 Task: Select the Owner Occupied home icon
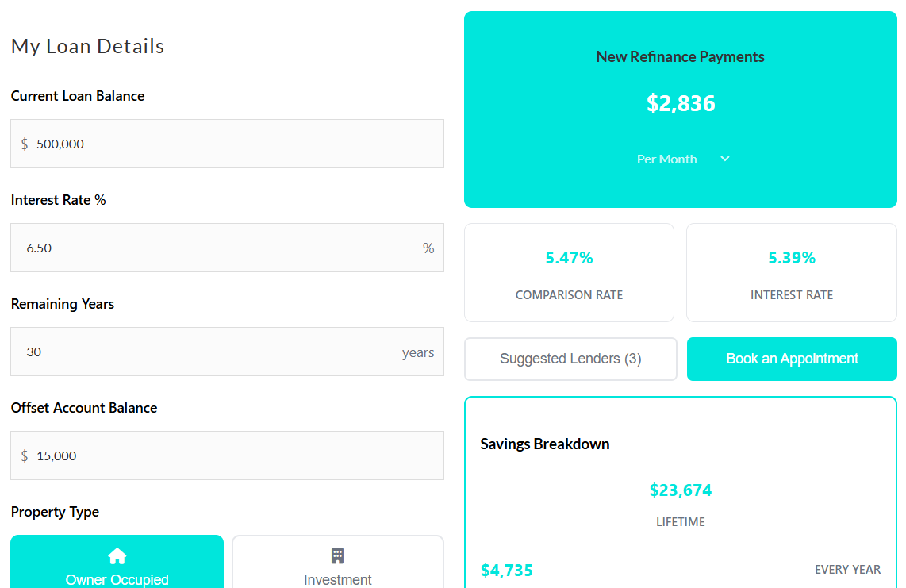click(x=117, y=555)
